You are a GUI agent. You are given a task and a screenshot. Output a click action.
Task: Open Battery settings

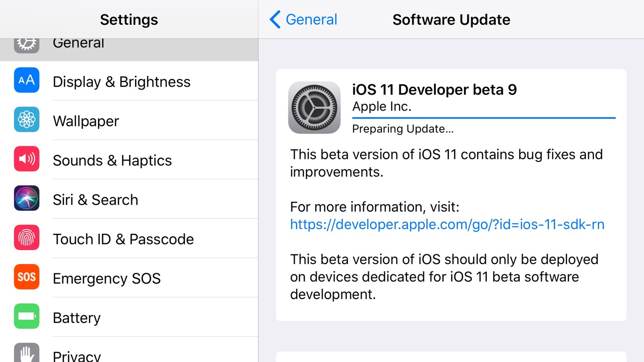(x=129, y=318)
